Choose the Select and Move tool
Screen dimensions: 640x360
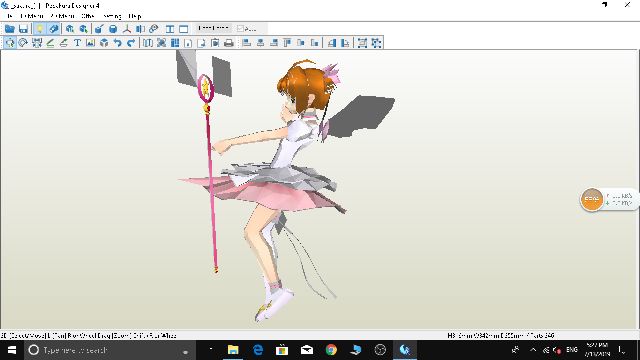point(10,42)
